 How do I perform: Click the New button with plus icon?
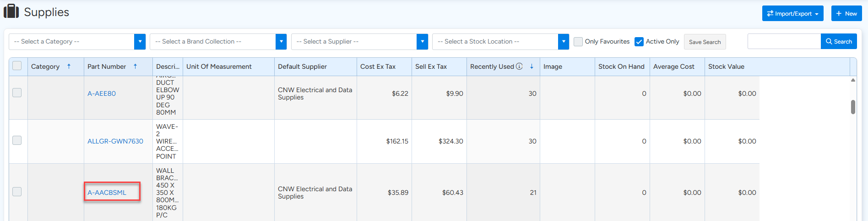pyautogui.click(x=846, y=13)
